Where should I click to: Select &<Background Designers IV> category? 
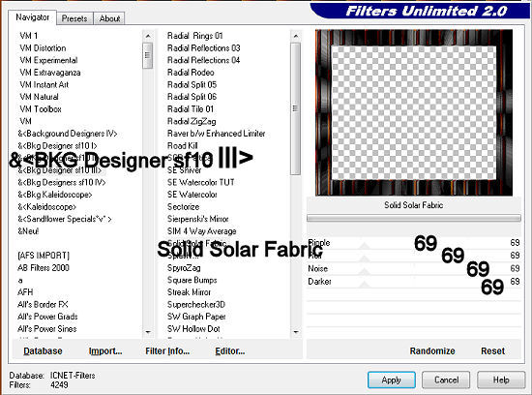point(68,134)
